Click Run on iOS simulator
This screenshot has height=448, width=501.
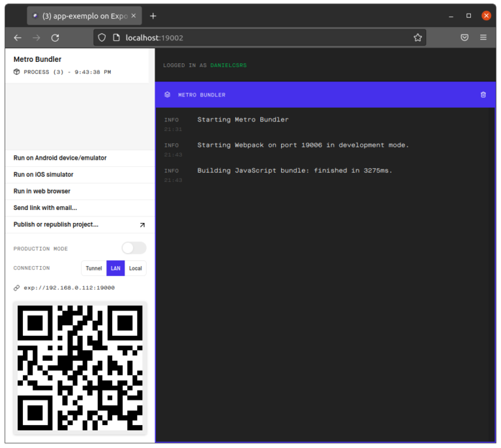[x=44, y=175]
